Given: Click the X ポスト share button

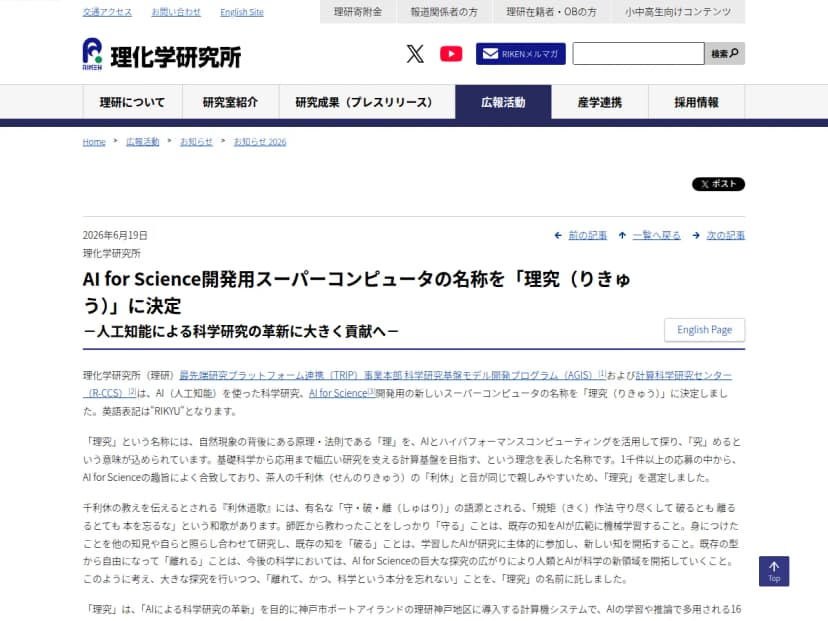Looking at the screenshot, I should pos(718,184).
